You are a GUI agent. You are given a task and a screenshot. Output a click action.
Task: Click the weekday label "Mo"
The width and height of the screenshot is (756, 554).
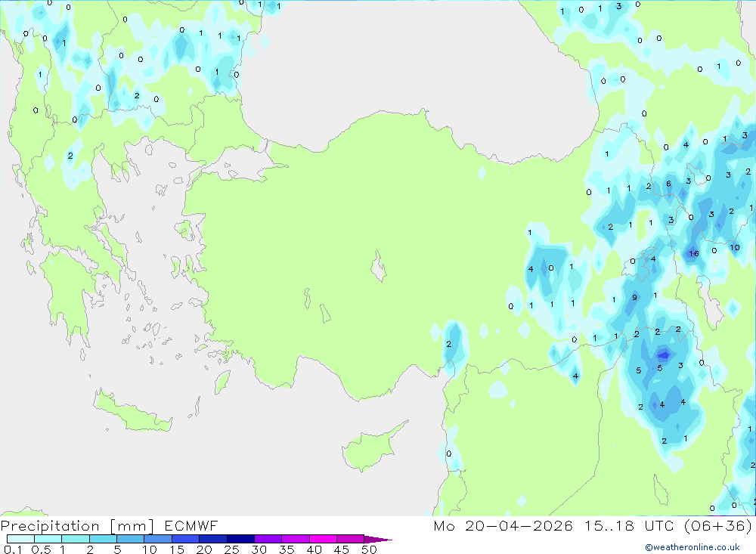[x=444, y=525]
